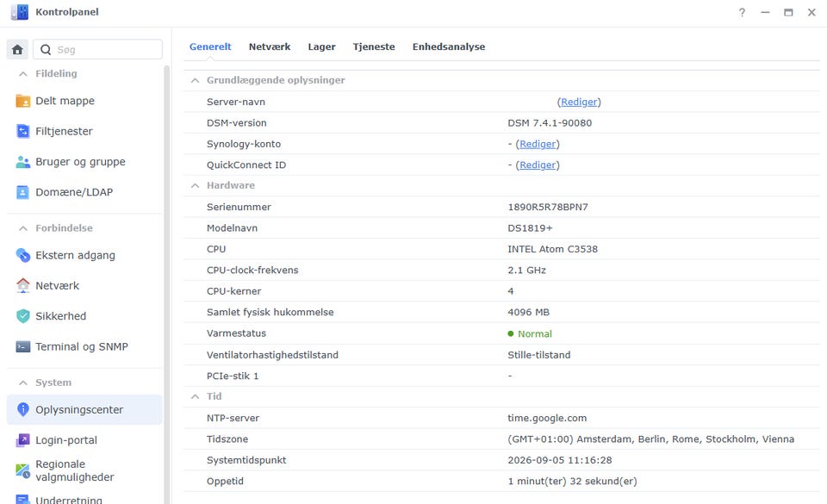Select the 4096 MB memory value
The height and width of the screenshot is (504, 827).
[528, 312]
